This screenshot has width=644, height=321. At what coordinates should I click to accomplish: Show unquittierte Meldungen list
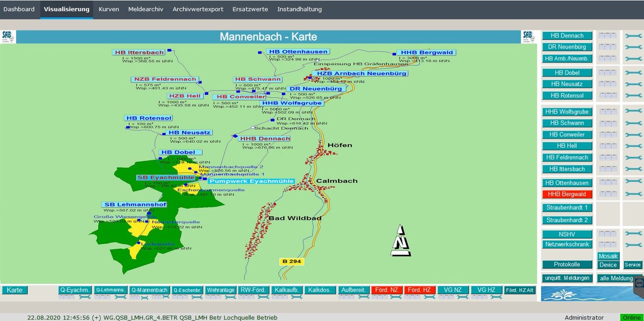(567, 278)
